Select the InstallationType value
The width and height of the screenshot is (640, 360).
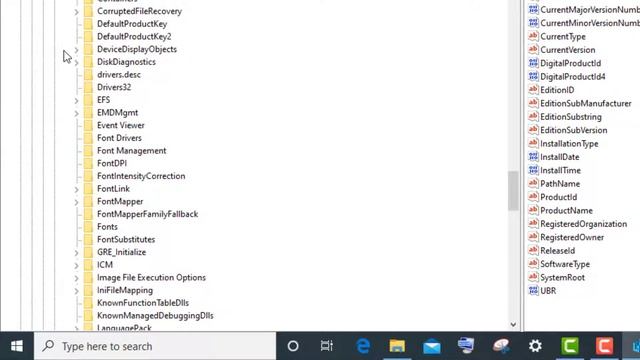tap(569, 144)
